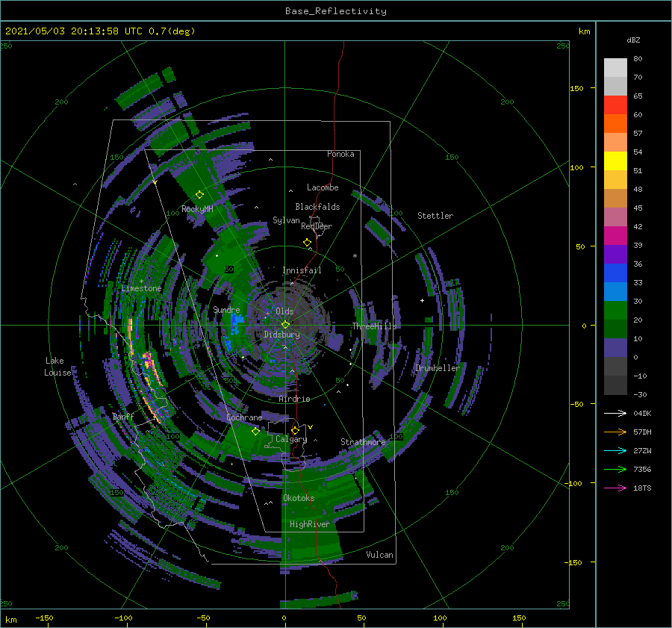Select the orange 57–60 dBZ color swatch

615,124
